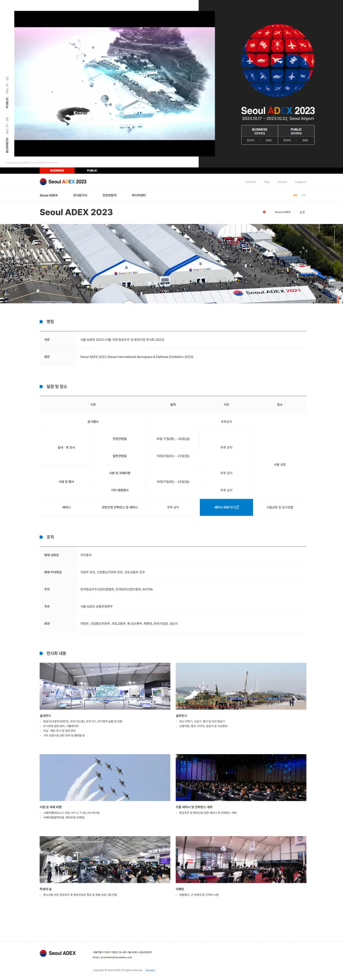343x980 pixels.
Task: Click the 10월21일(토) ~ 22일(일) date cell
Action: pyautogui.click(x=173, y=456)
